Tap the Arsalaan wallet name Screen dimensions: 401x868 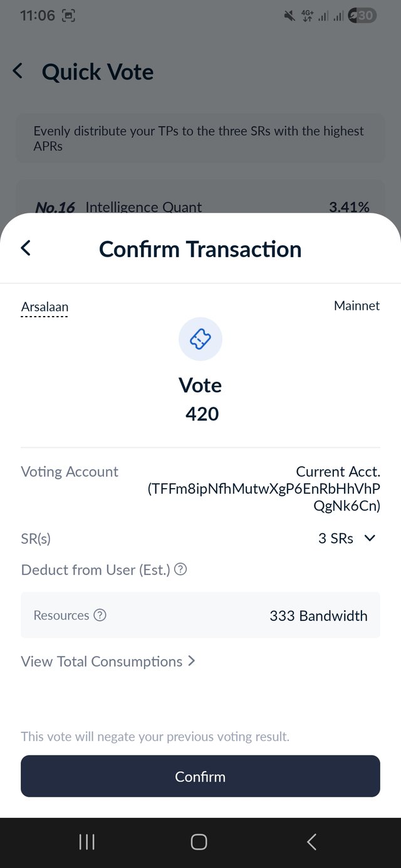pos(44,307)
